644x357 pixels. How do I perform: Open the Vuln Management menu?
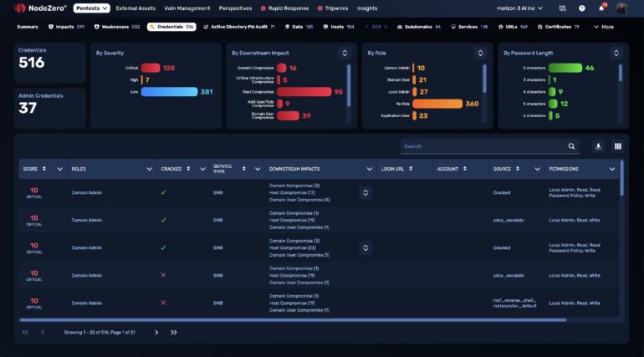[x=187, y=8]
